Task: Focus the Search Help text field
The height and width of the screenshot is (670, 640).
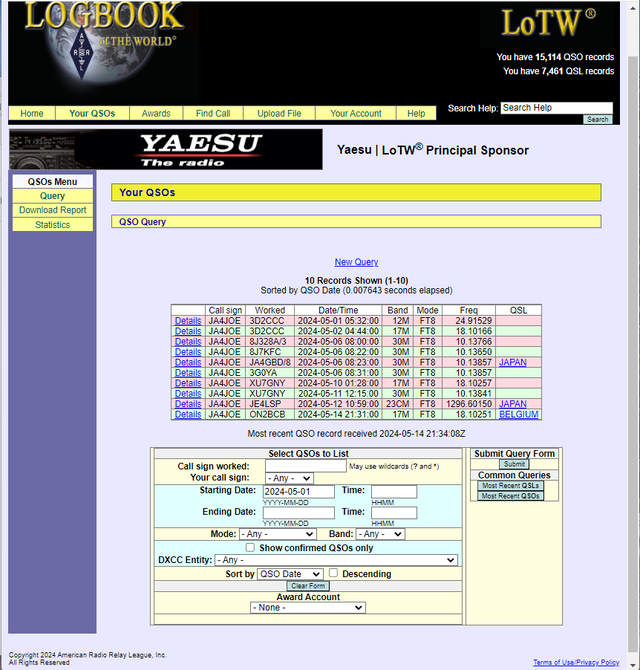Action: [x=557, y=108]
